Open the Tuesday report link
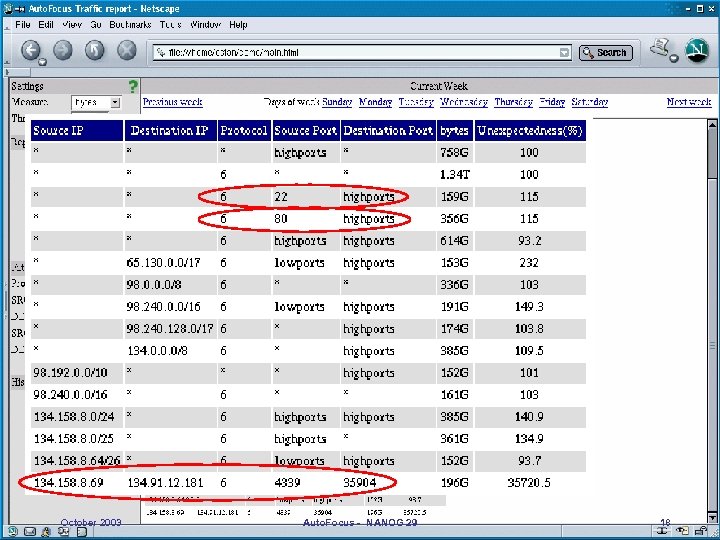720x540 pixels. 416,102
